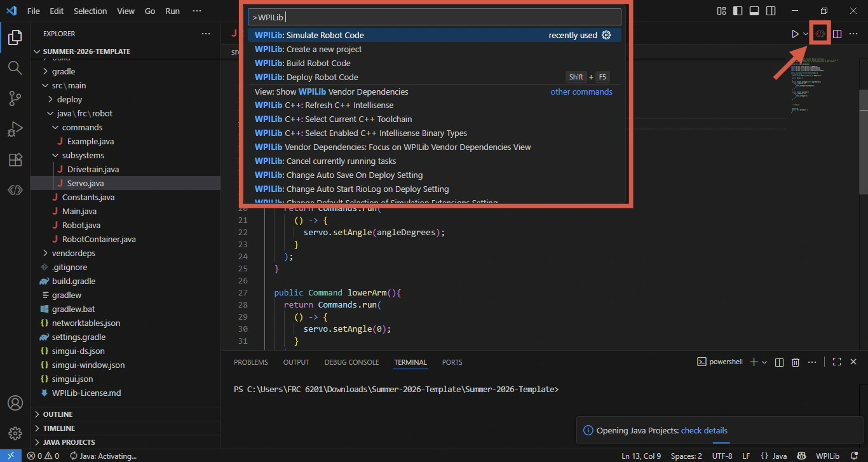Image resolution: width=868 pixels, height=462 pixels.
Task: Expand the vendordeps folder
Action: coord(126,253)
